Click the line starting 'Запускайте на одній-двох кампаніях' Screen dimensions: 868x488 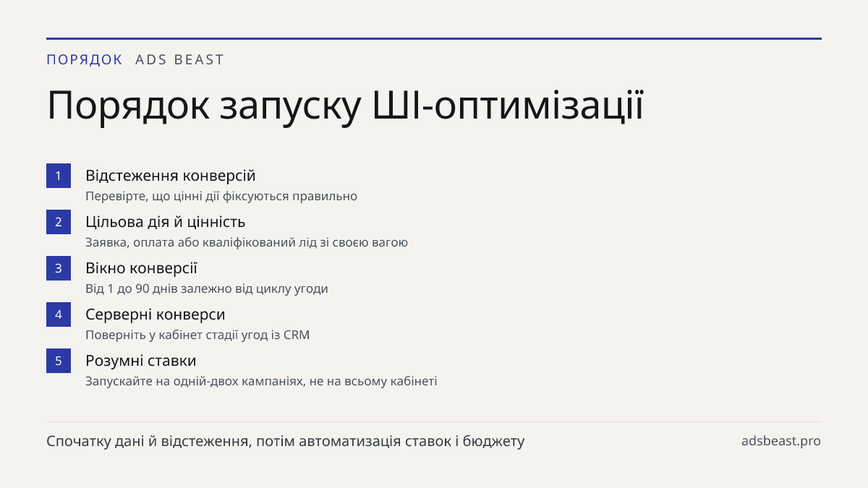(261, 382)
